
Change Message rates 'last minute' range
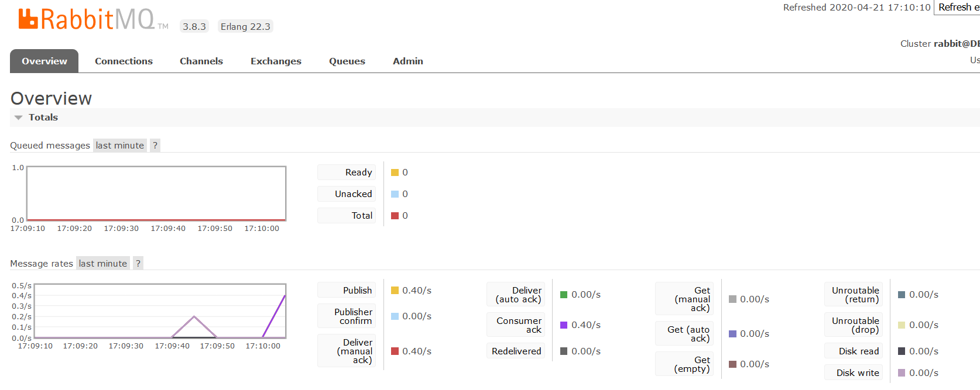coord(103,264)
